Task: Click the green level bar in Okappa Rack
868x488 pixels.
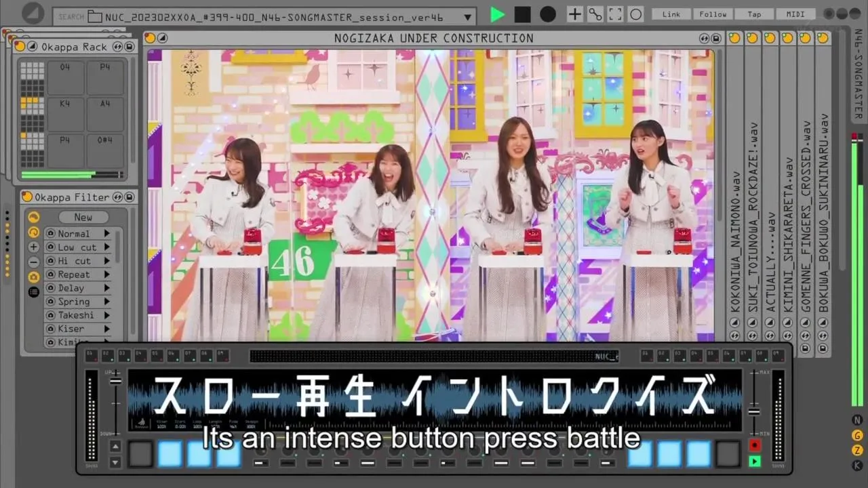Action: click(x=58, y=175)
